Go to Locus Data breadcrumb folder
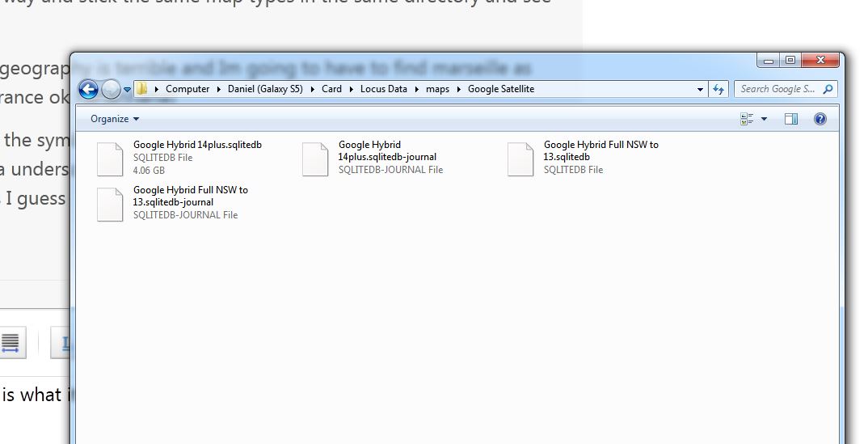This screenshot has height=444, width=868. pyautogui.click(x=383, y=89)
